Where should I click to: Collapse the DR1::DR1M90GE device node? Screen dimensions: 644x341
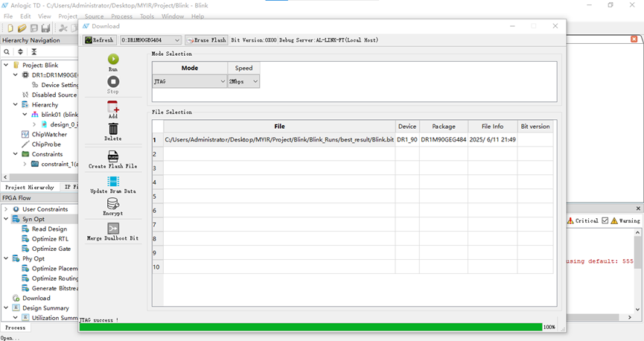point(16,74)
